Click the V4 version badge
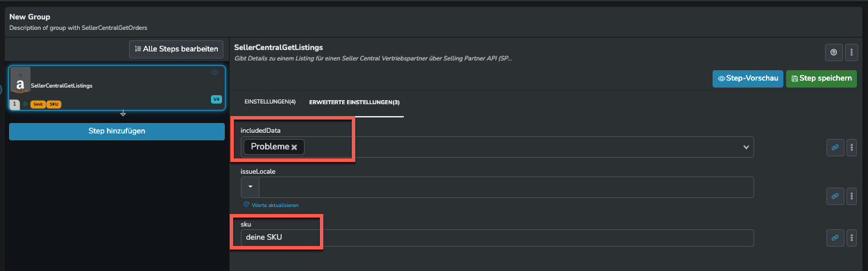This screenshot has width=868, height=271. point(216,99)
